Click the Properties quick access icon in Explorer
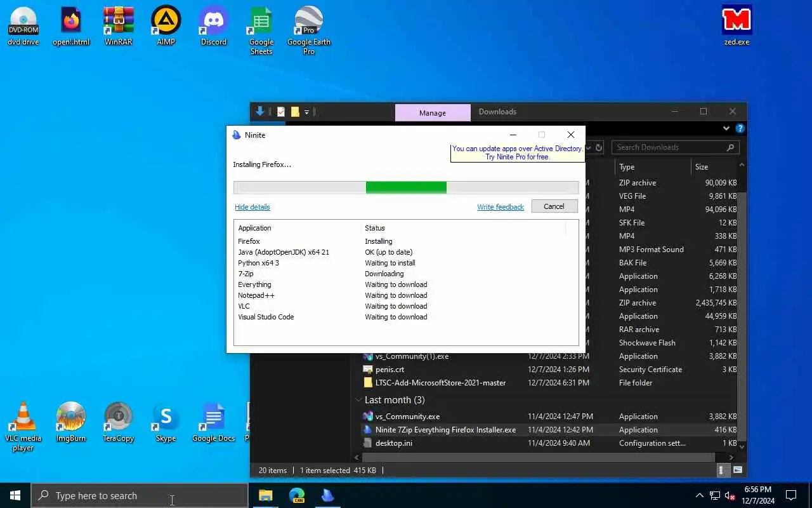Viewport: 812px width, 508px height. (281, 112)
